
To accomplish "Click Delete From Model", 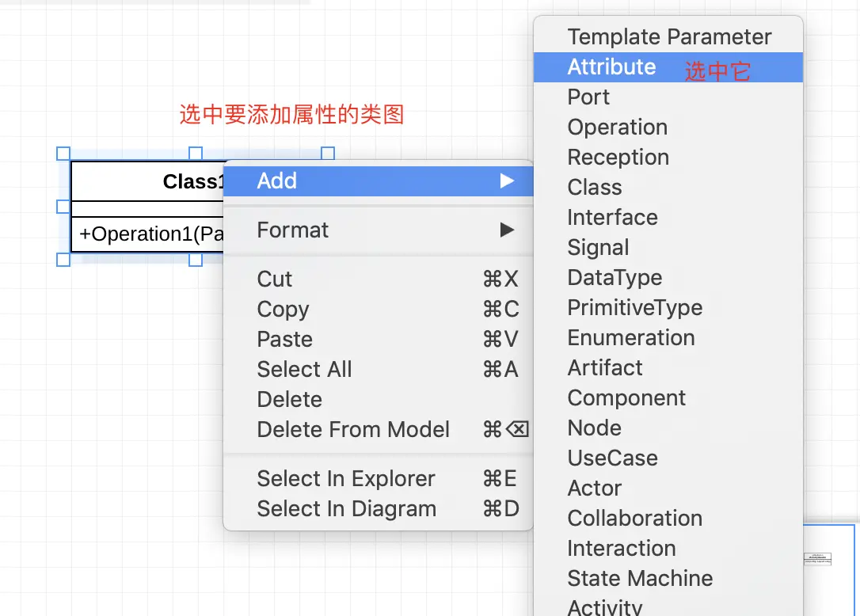I will pyautogui.click(x=353, y=430).
